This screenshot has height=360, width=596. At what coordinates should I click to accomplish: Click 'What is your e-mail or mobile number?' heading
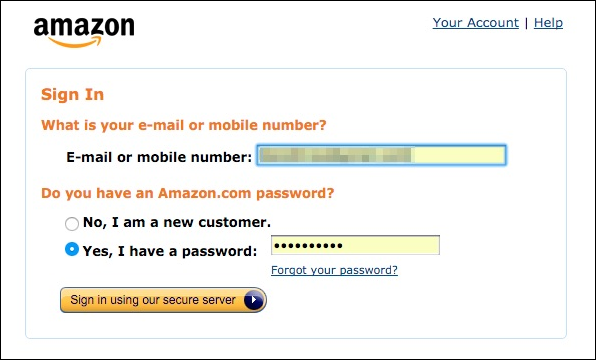(x=184, y=125)
